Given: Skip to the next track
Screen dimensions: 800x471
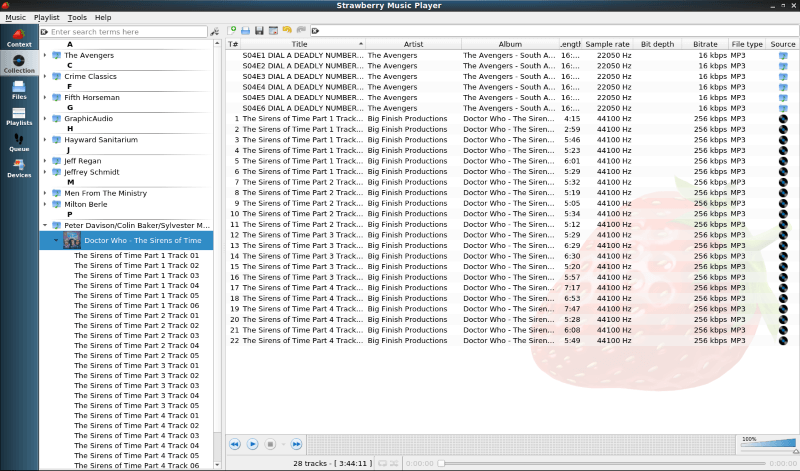Looking at the screenshot, I should click(x=296, y=444).
